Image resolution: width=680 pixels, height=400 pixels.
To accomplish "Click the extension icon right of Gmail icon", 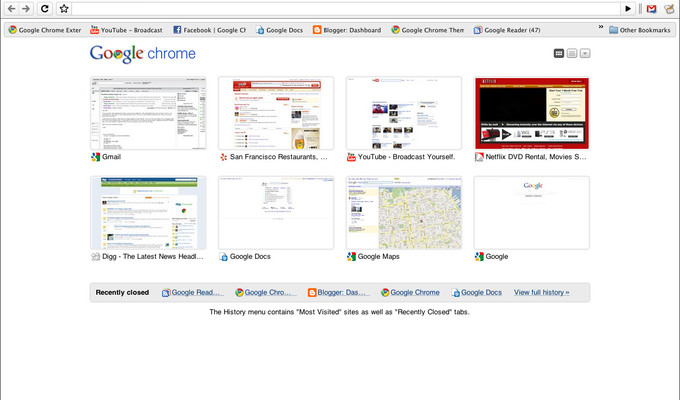I will tap(669, 9).
